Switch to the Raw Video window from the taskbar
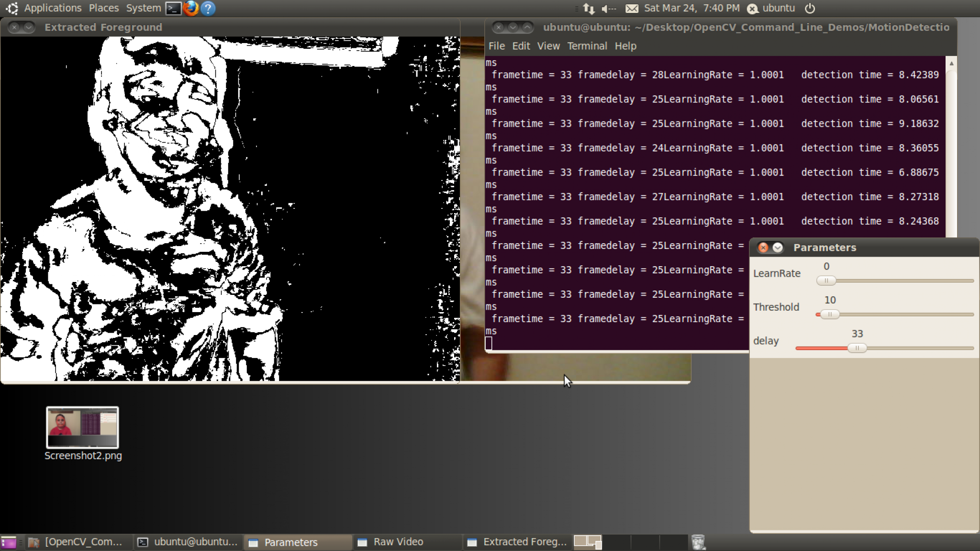This screenshot has height=551, width=980. click(x=398, y=542)
